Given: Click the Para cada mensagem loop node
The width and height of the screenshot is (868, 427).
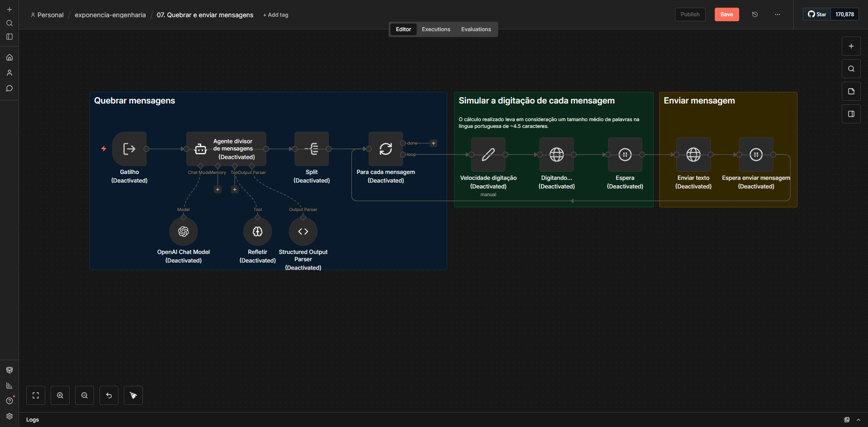Looking at the screenshot, I should [385, 149].
